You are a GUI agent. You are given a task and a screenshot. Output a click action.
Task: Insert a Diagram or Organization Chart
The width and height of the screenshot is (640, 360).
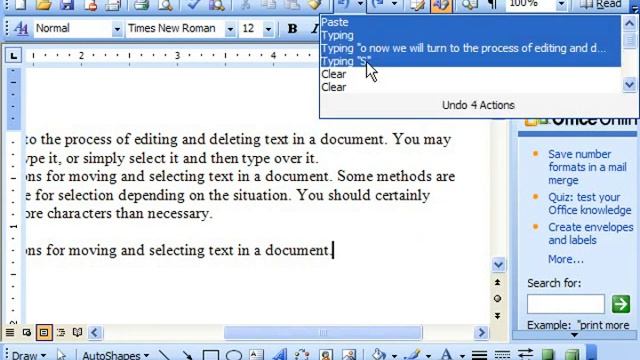pos(302,354)
